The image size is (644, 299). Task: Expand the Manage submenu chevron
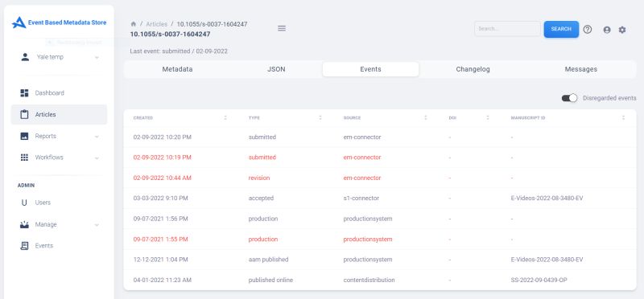click(97, 225)
